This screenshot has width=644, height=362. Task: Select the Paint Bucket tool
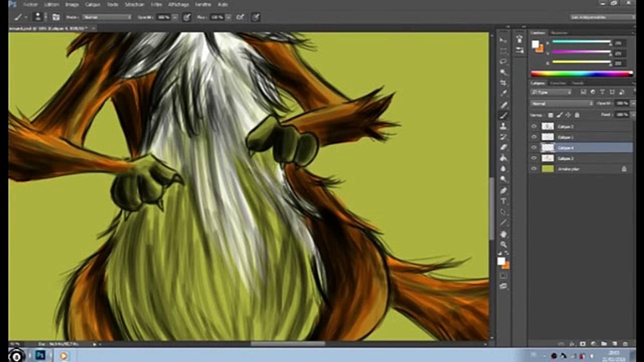503,158
